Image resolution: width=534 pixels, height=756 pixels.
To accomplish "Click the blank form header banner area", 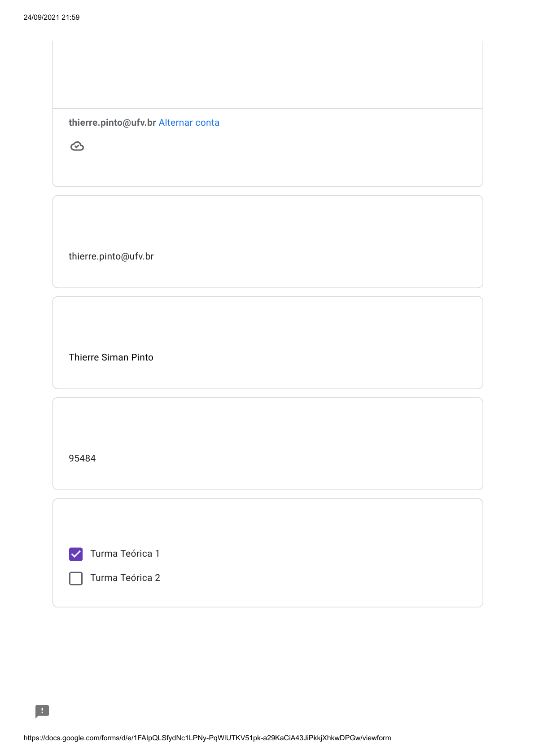I will [x=267, y=72].
